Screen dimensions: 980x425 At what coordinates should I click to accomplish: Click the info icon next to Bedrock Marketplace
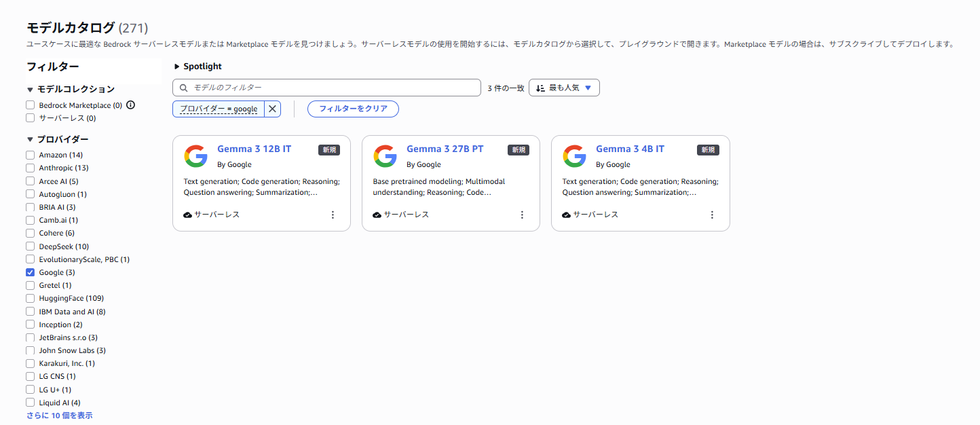(x=130, y=105)
